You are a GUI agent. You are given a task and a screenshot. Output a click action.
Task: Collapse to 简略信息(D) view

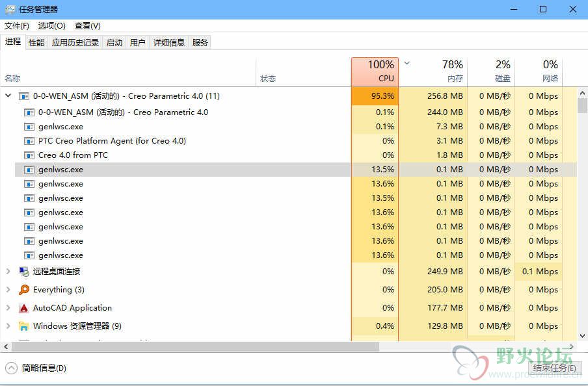tap(36, 368)
